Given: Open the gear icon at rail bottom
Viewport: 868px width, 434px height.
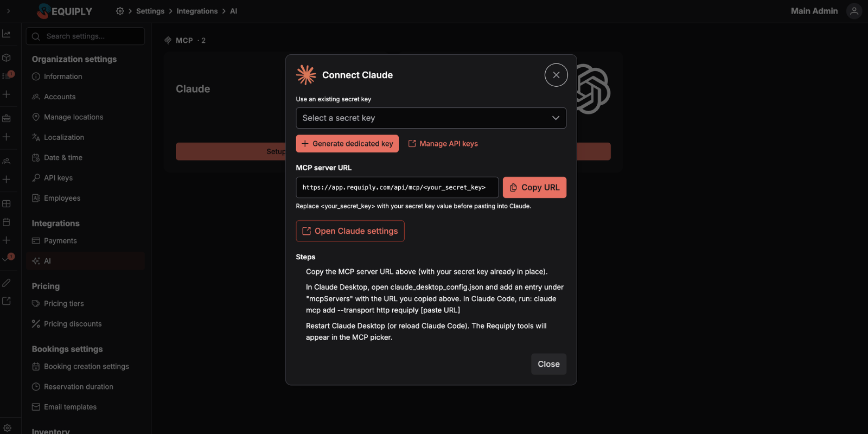Looking at the screenshot, I should [x=7, y=427].
